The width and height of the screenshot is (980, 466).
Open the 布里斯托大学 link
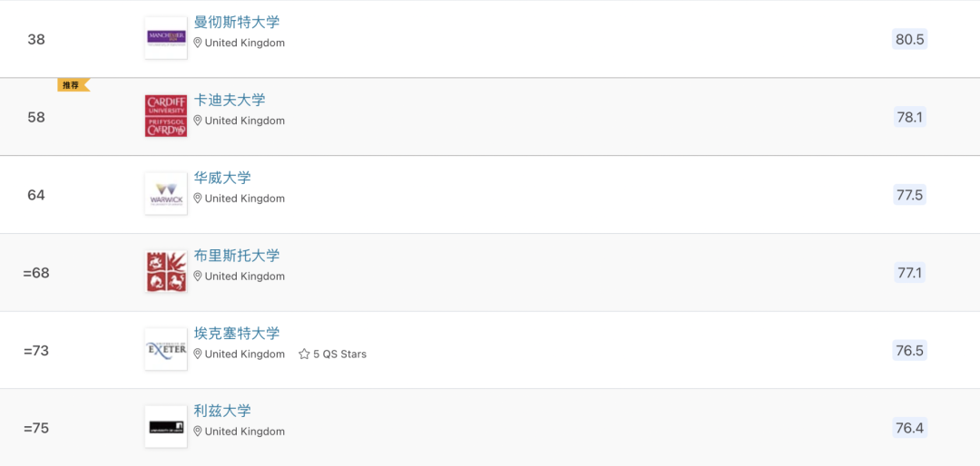coord(237,256)
